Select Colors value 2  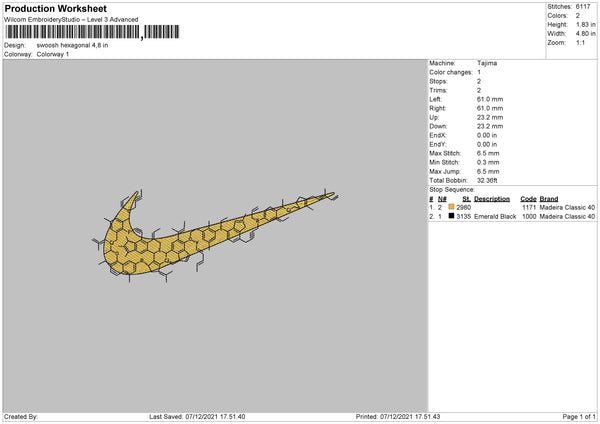578,16
